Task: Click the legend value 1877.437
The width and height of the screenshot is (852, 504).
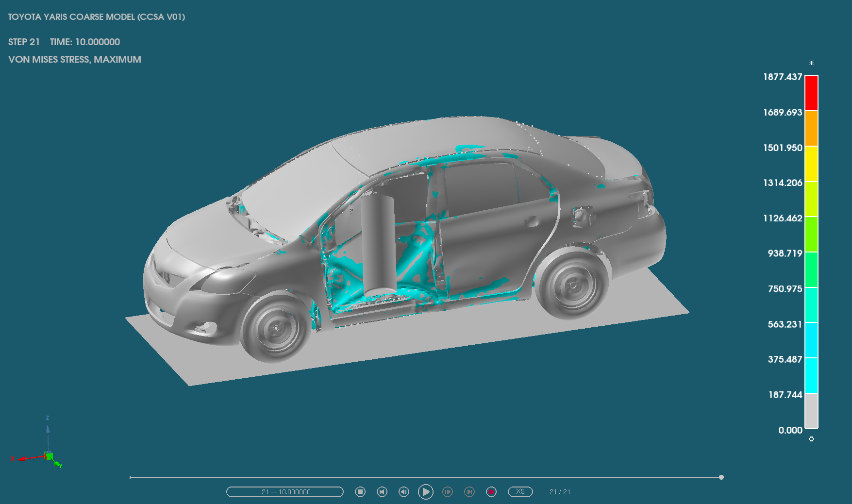Action: pyautogui.click(x=783, y=77)
